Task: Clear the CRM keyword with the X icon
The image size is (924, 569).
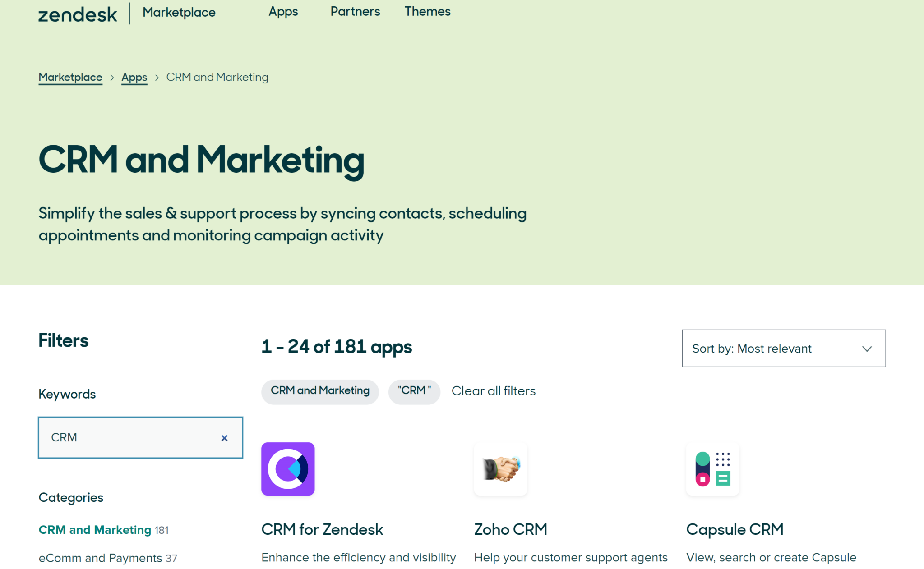Action: point(224,438)
